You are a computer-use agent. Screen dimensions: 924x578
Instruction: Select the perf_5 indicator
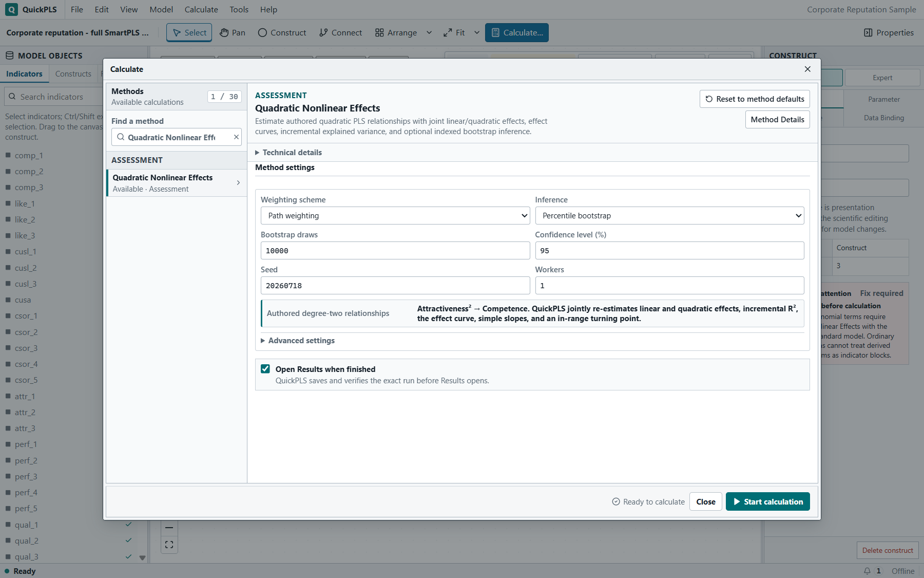[x=26, y=509]
